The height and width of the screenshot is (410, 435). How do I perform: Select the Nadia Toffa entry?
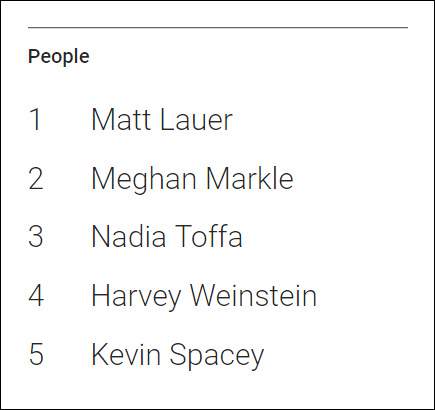pyautogui.click(x=167, y=236)
